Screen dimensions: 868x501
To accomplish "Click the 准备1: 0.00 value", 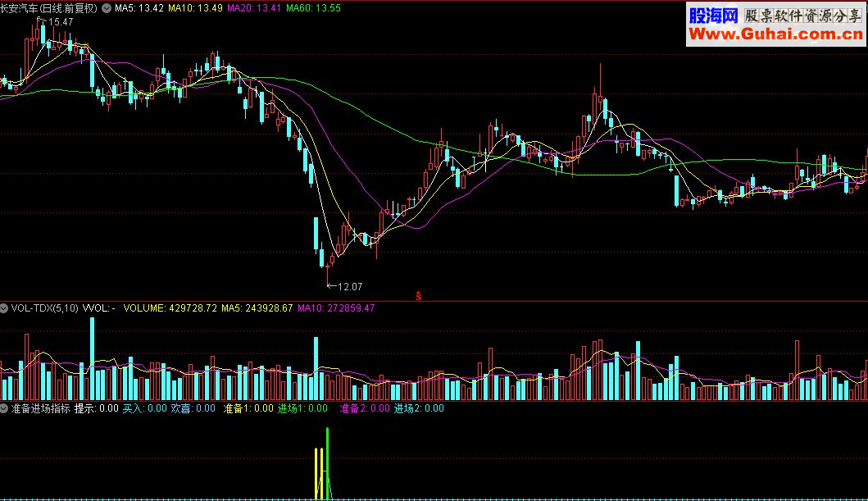I will coord(248,408).
